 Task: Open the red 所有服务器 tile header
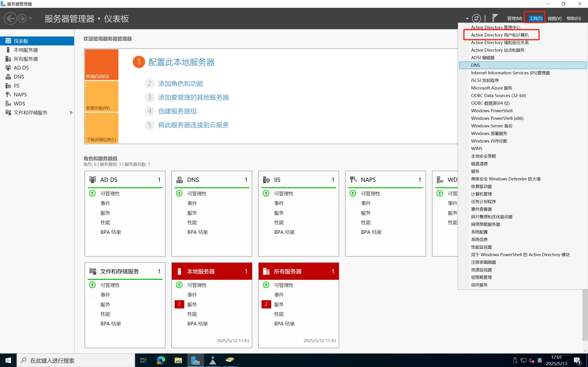tap(299, 271)
